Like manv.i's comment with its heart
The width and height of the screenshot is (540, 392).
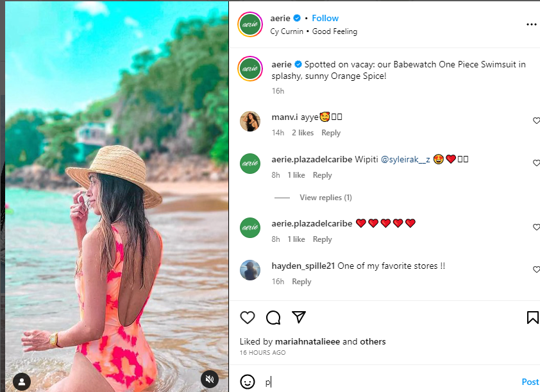[536, 121]
